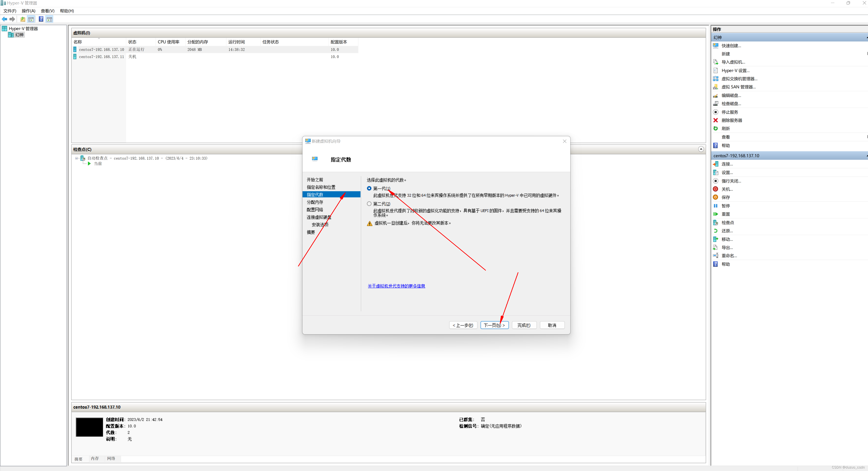Sort by 名称 column header
The width and height of the screenshot is (868, 471).
(99, 42)
